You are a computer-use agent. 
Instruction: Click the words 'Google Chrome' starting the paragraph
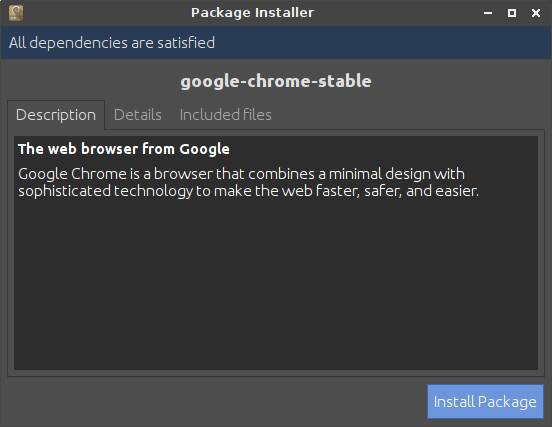point(72,174)
